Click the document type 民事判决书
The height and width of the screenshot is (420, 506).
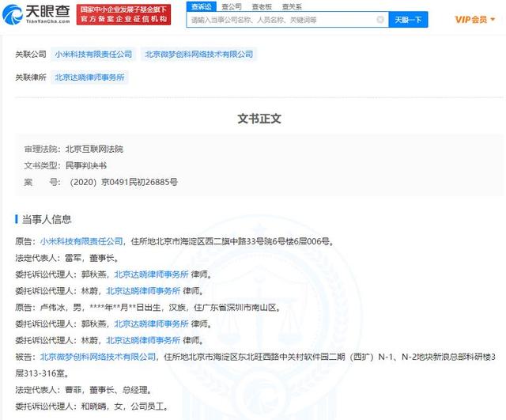coord(86,165)
